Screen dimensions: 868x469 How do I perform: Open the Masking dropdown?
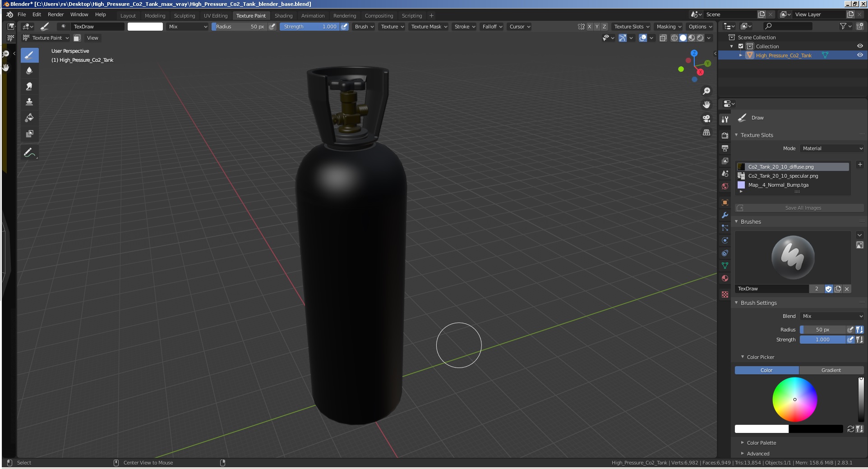point(669,27)
